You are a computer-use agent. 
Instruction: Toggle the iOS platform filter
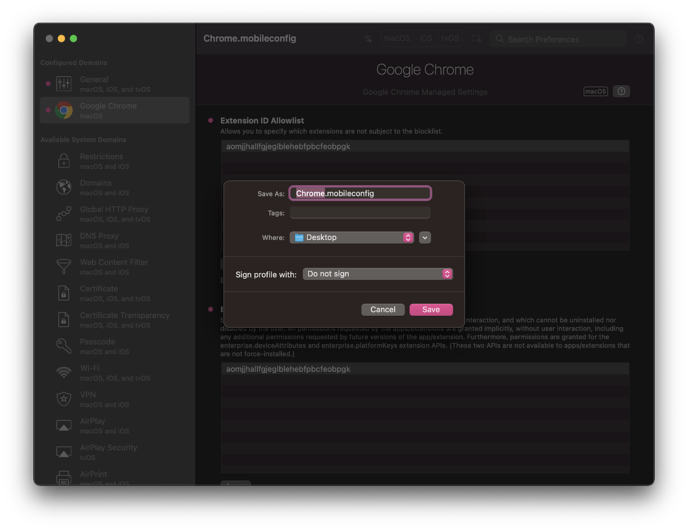coord(426,39)
